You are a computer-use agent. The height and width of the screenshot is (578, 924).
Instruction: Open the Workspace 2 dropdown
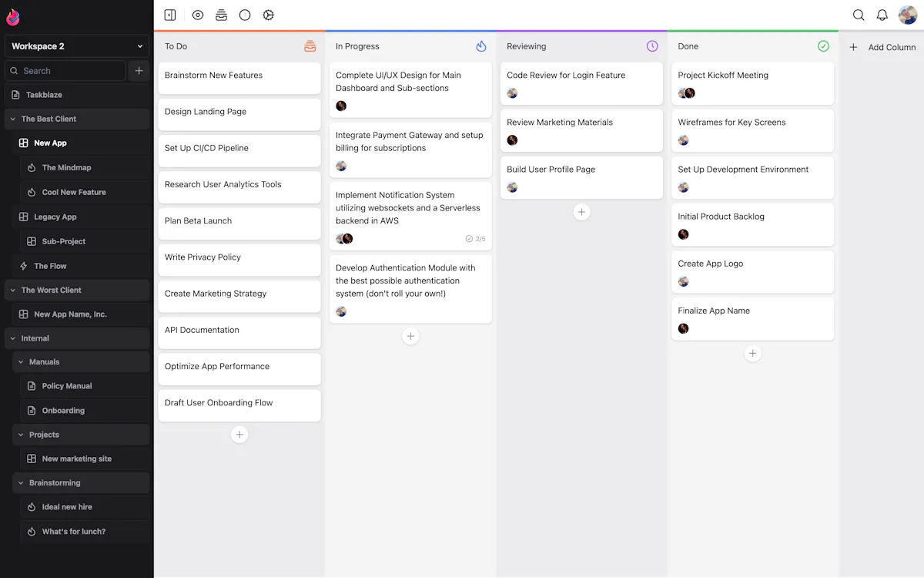pyautogui.click(x=77, y=46)
